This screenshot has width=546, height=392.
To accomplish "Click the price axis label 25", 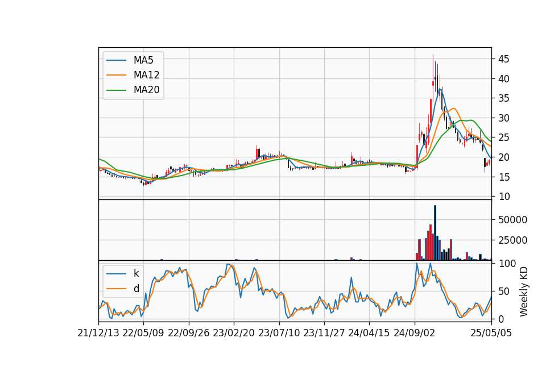I will (503, 137).
